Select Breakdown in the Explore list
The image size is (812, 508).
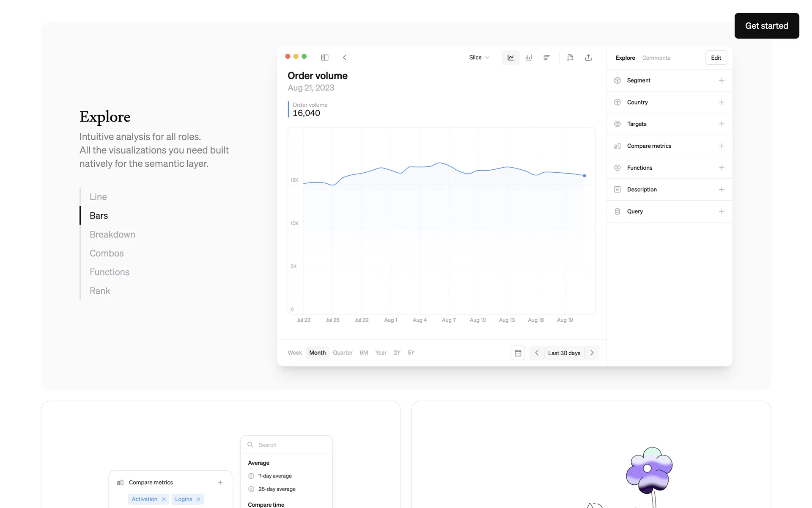(x=112, y=235)
